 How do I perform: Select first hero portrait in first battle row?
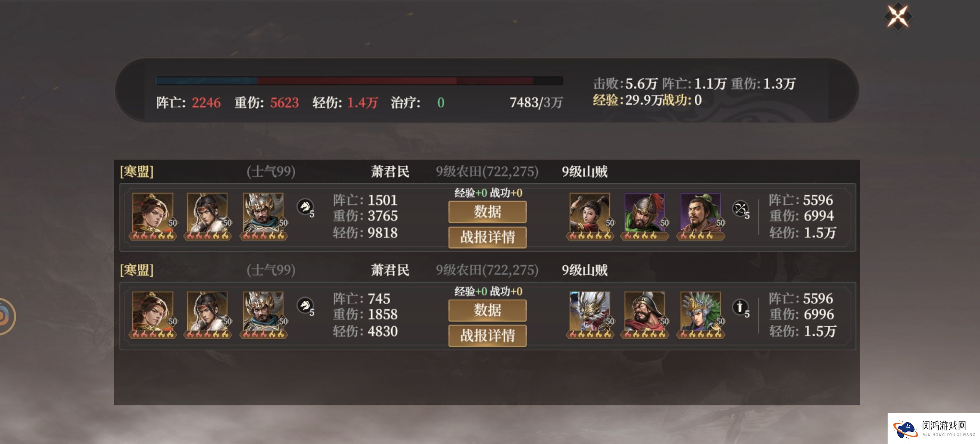click(x=153, y=216)
